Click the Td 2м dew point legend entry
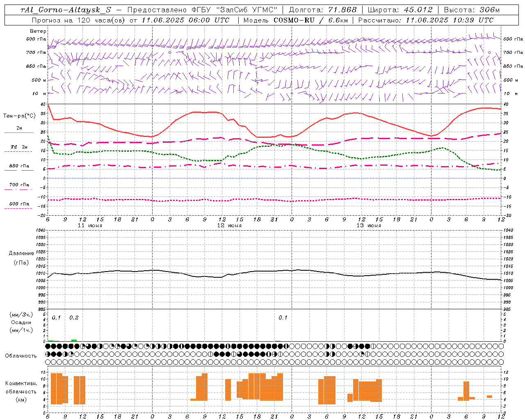The height and width of the screenshot is (420, 525). pyautogui.click(x=19, y=147)
